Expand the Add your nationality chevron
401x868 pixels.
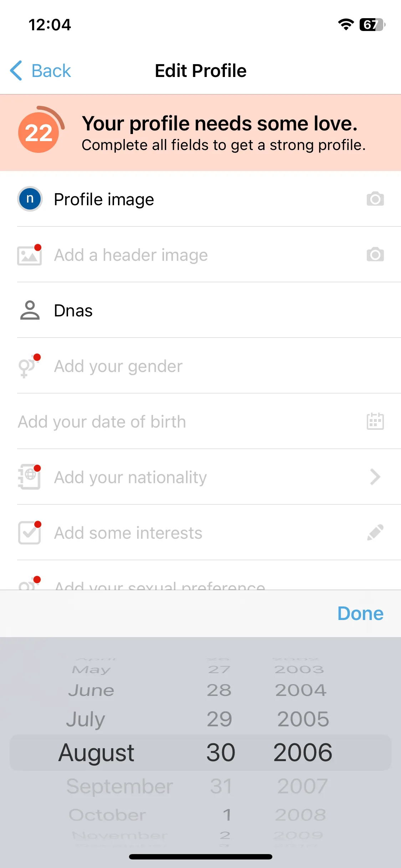pyautogui.click(x=375, y=477)
